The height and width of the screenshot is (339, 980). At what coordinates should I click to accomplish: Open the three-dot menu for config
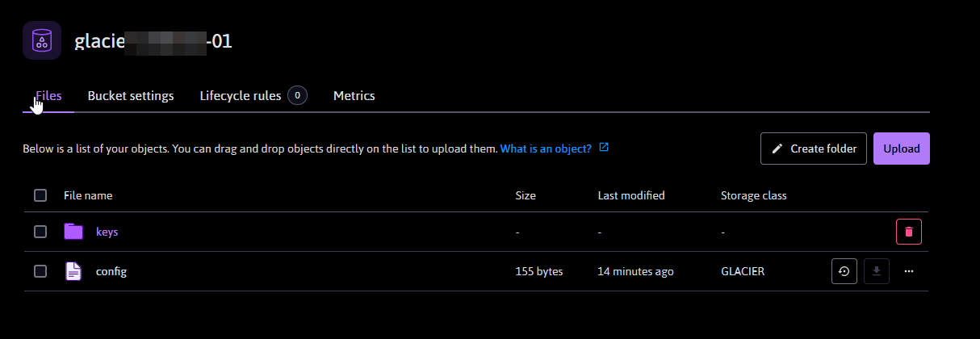tap(909, 271)
